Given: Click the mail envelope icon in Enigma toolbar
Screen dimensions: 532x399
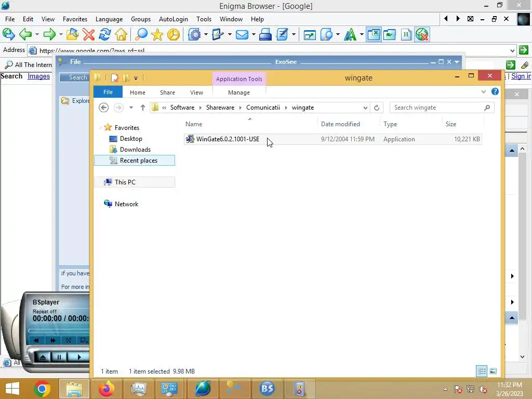Looking at the screenshot, I should (242, 34).
